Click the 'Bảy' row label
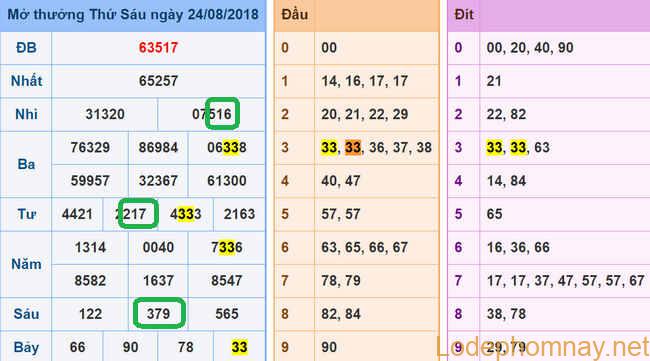This screenshot has width=650, height=361. pos(26,347)
